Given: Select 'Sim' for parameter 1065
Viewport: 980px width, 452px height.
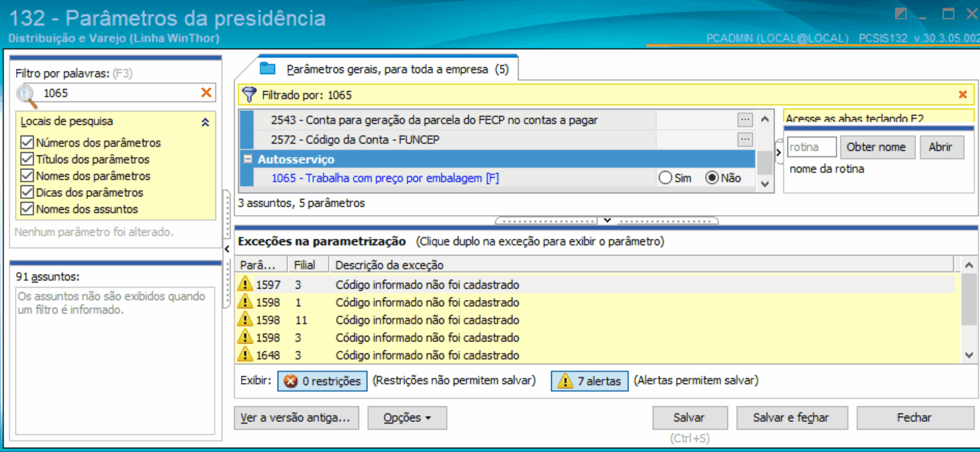Looking at the screenshot, I should click(x=665, y=178).
